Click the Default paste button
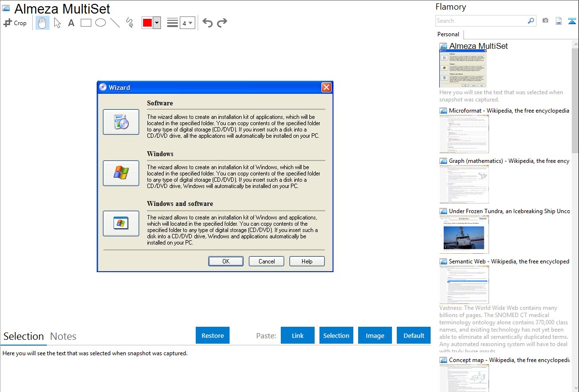This screenshot has height=392, width=579. [414, 335]
